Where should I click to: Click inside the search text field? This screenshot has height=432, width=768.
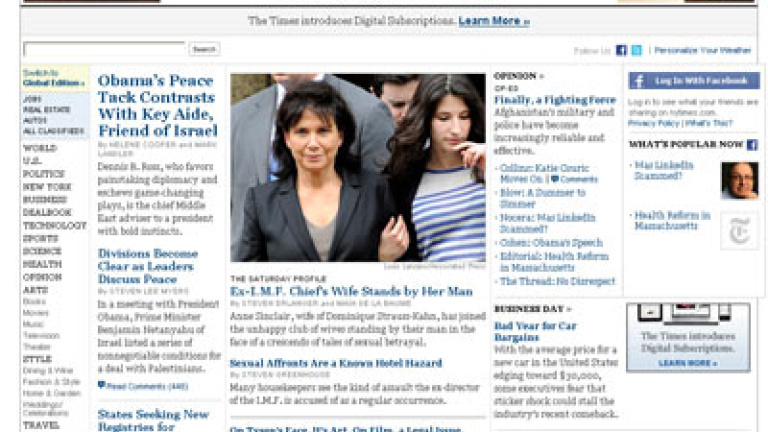(x=104, y=49)
